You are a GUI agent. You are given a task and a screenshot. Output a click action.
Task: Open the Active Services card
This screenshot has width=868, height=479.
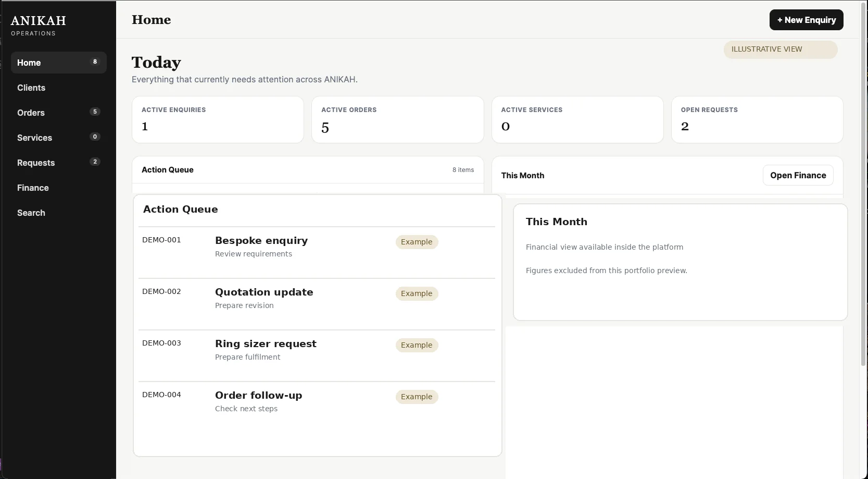coord(577,119)
